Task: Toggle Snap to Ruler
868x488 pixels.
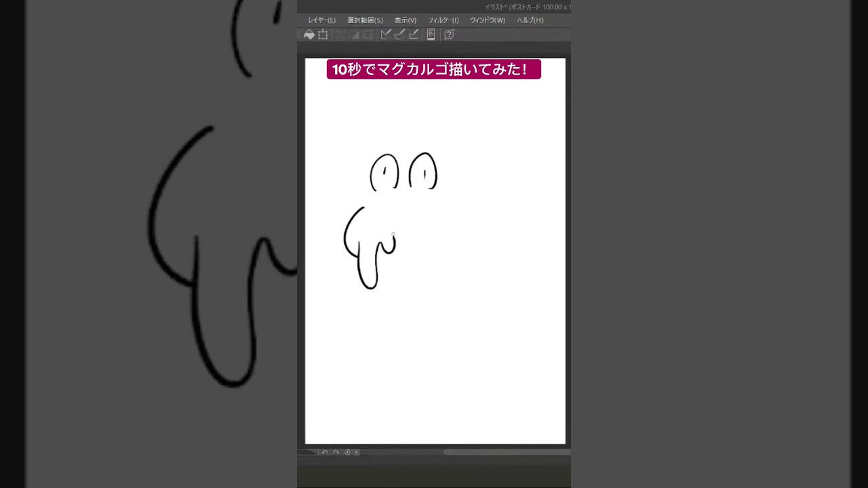Action: click(386, 35)
